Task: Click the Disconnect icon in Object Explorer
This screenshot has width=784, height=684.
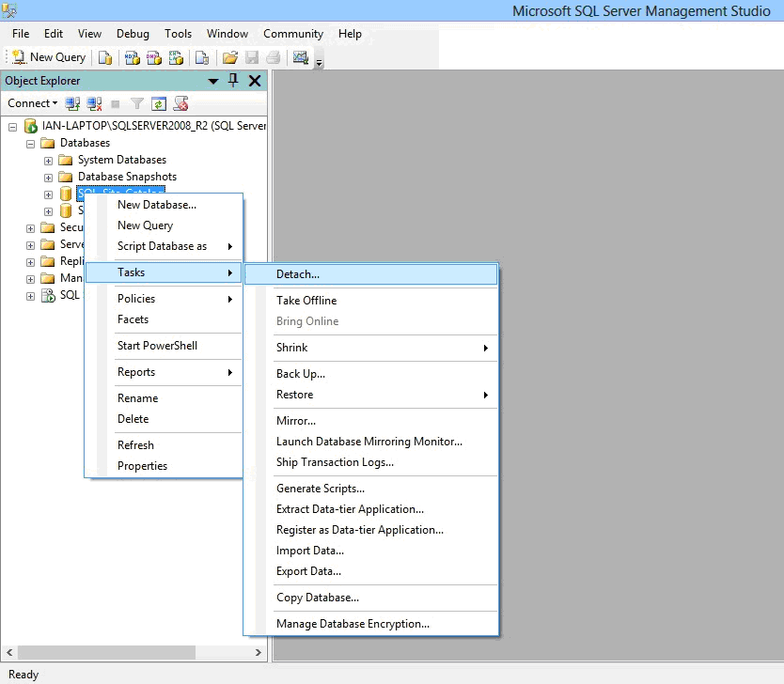Action: (x=94, y=103)
